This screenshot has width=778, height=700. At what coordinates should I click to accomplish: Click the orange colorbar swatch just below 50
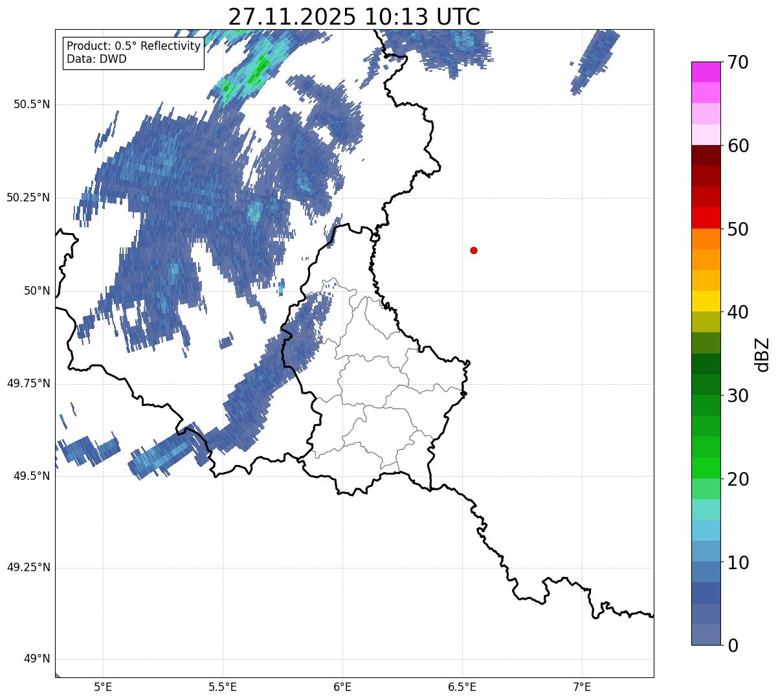pos(706,239)
